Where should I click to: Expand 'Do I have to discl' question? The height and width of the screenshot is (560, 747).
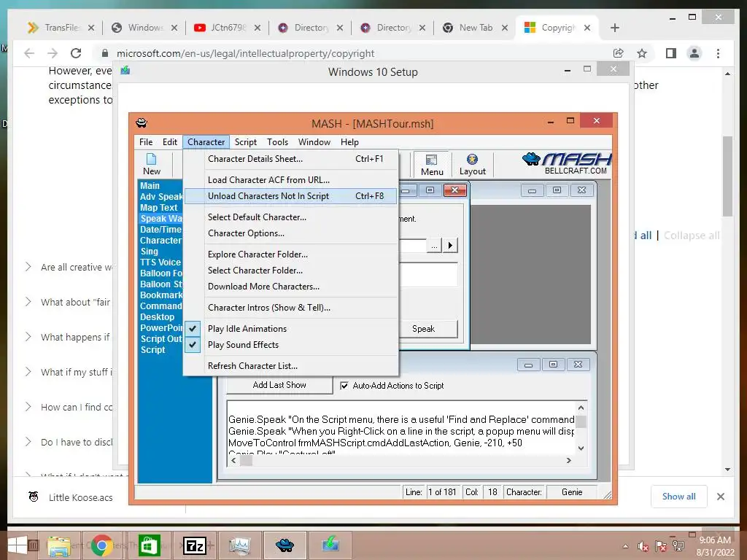click(x=28, y=442)
